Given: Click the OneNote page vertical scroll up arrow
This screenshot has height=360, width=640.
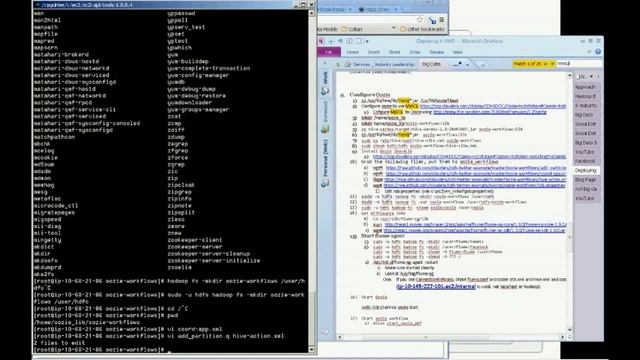Looking at the screenshot, I should point(570,76).
